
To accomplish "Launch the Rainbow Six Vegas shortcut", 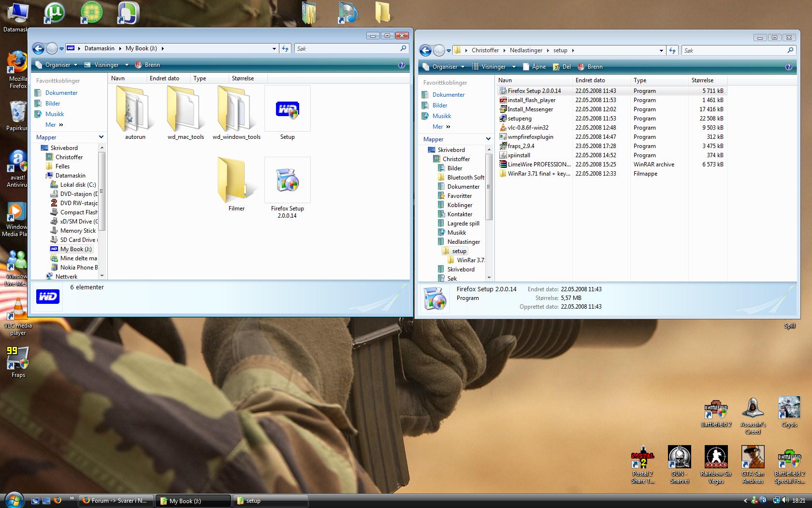I will tap(716, 465).
